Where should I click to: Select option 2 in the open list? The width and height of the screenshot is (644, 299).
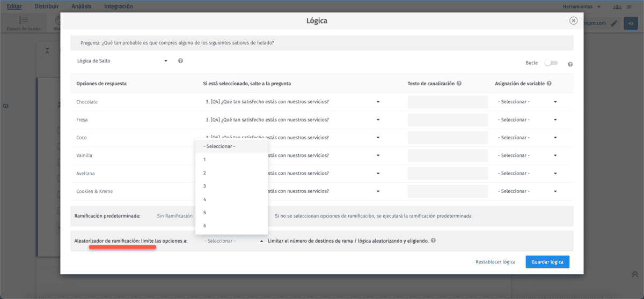pyautogui.click(x=231, y=173)
